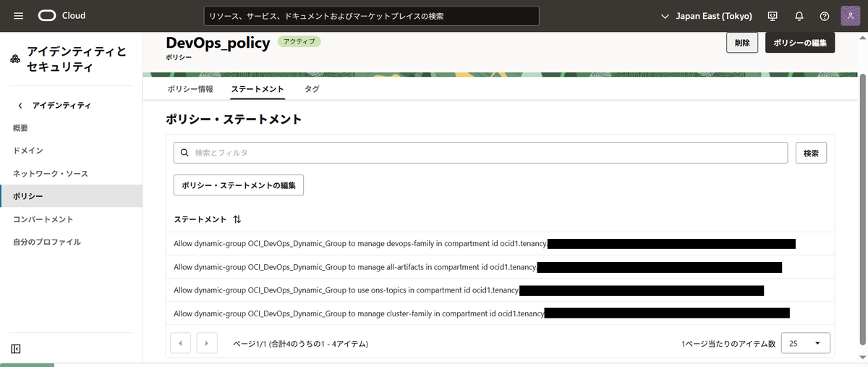Viewport: 868px width, 367px height.
Task: Select ポリシー in the sidebar
Action: click(x=71, y=196)
